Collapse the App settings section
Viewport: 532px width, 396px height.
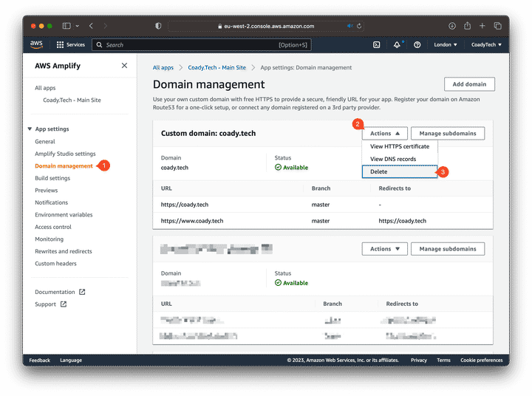pos(30,129)
